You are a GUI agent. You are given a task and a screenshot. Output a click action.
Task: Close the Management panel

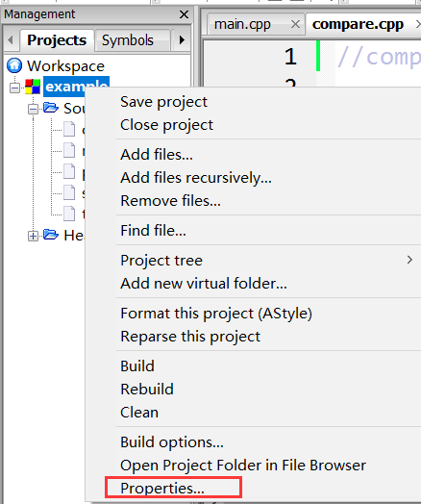(184, 14)
